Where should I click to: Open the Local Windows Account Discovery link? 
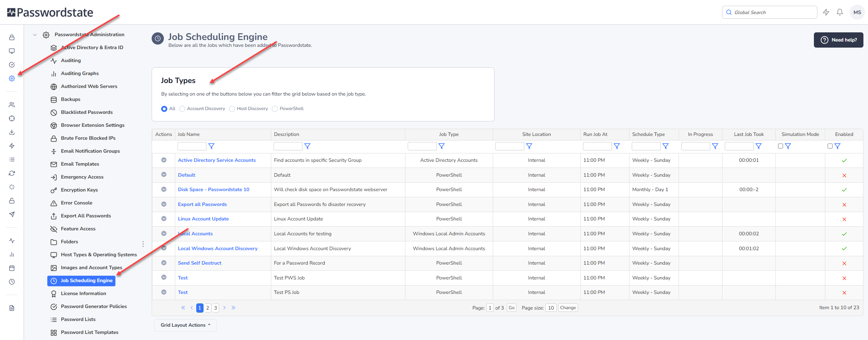218,249
